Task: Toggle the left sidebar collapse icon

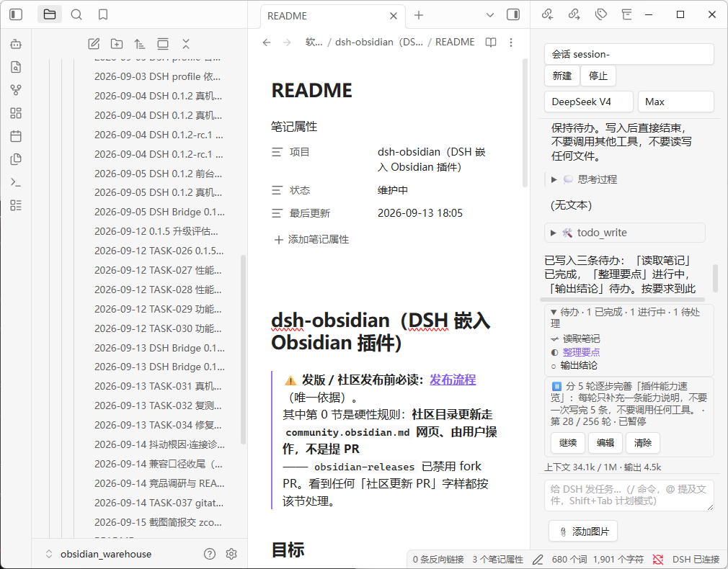Action: 16,14
